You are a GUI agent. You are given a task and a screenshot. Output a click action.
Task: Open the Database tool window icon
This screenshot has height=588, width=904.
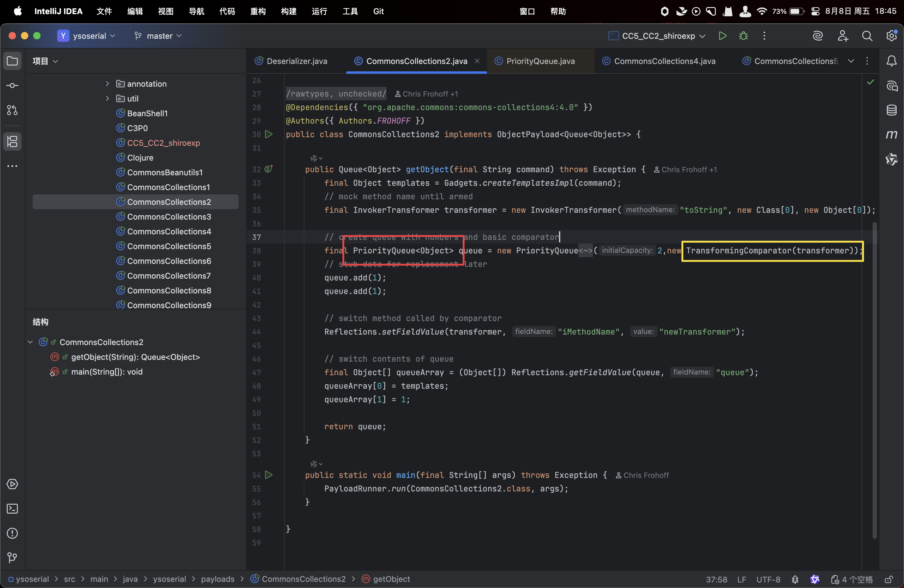pos(891,110)
